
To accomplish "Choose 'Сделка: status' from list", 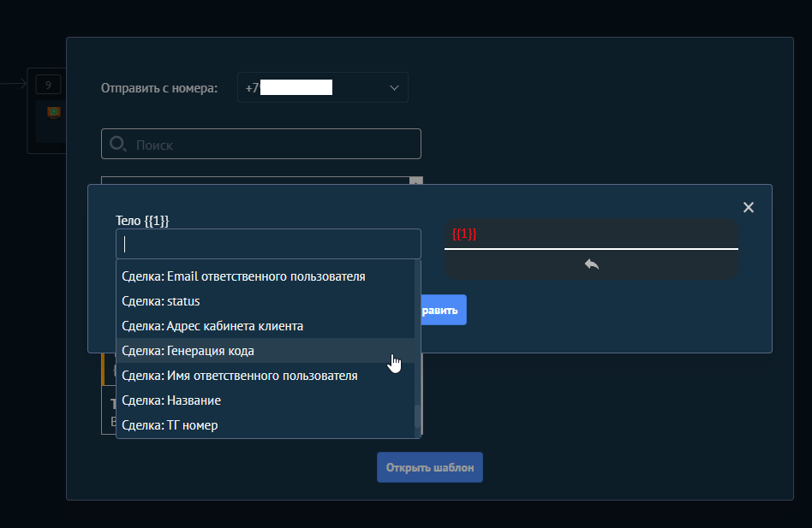I will 266,301.
